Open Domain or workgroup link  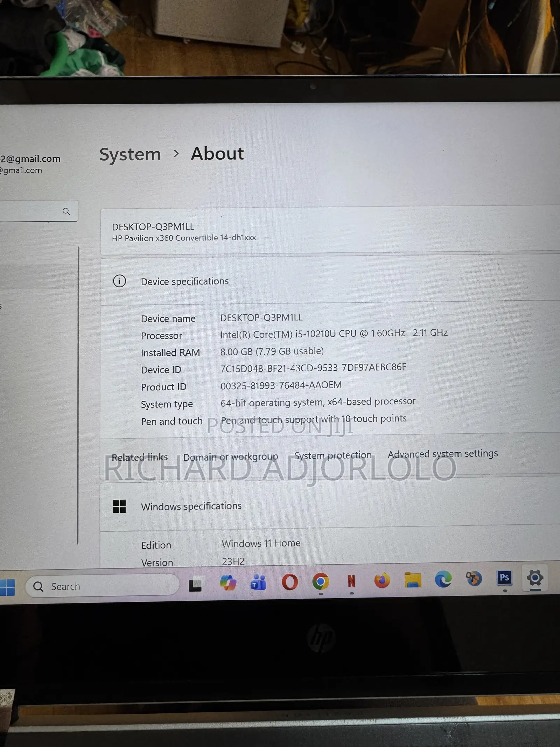point(230,457)
